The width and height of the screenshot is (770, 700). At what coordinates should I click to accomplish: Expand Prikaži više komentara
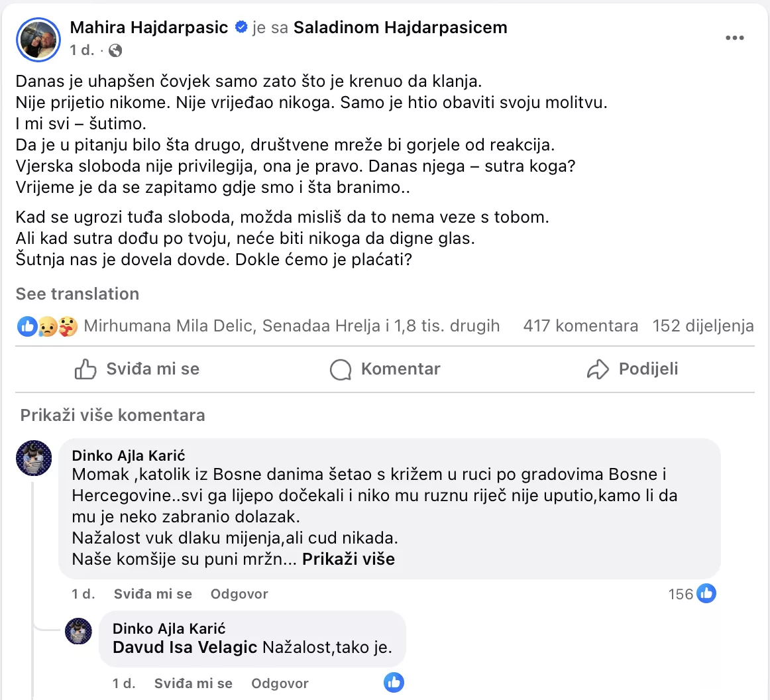click(x=113, y=416)
